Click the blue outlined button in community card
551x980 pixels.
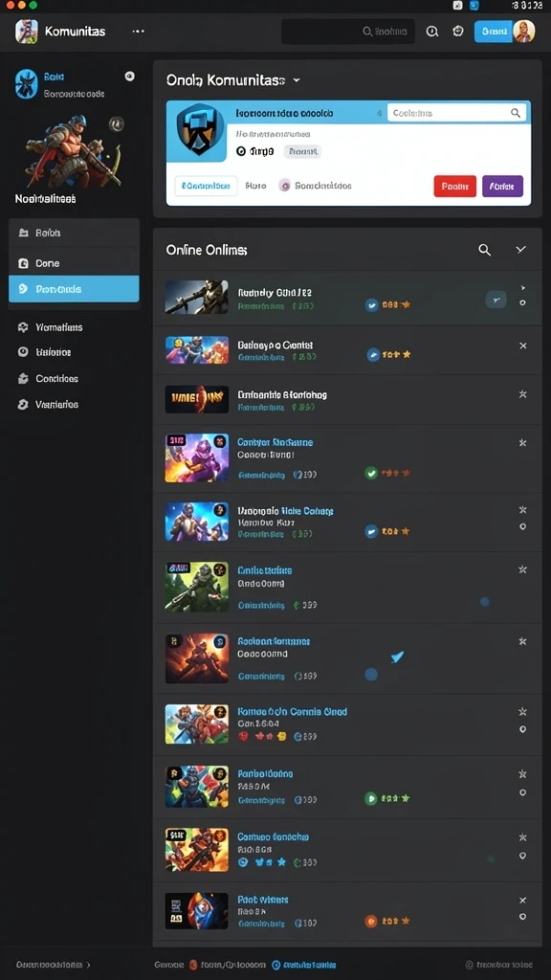coord(206,186)
